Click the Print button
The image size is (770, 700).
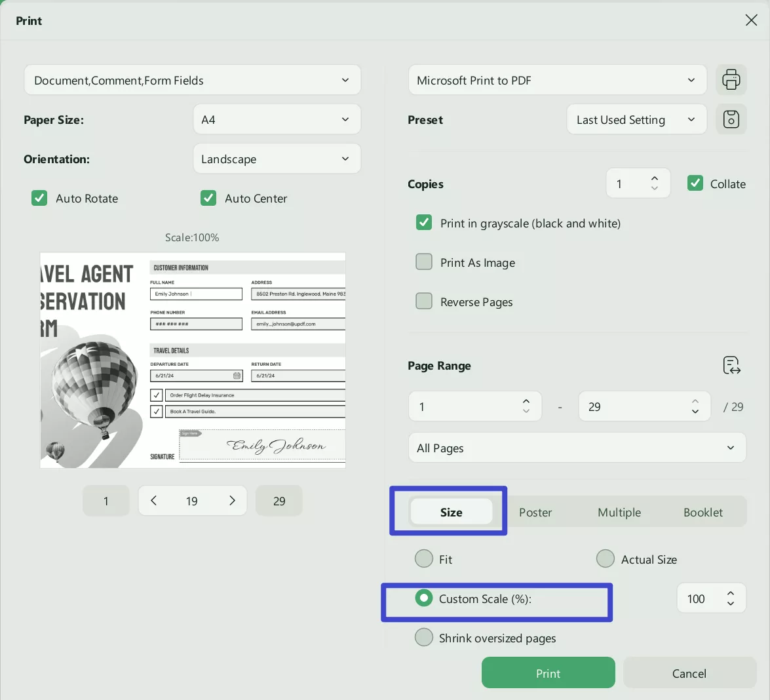click(548, 672)
